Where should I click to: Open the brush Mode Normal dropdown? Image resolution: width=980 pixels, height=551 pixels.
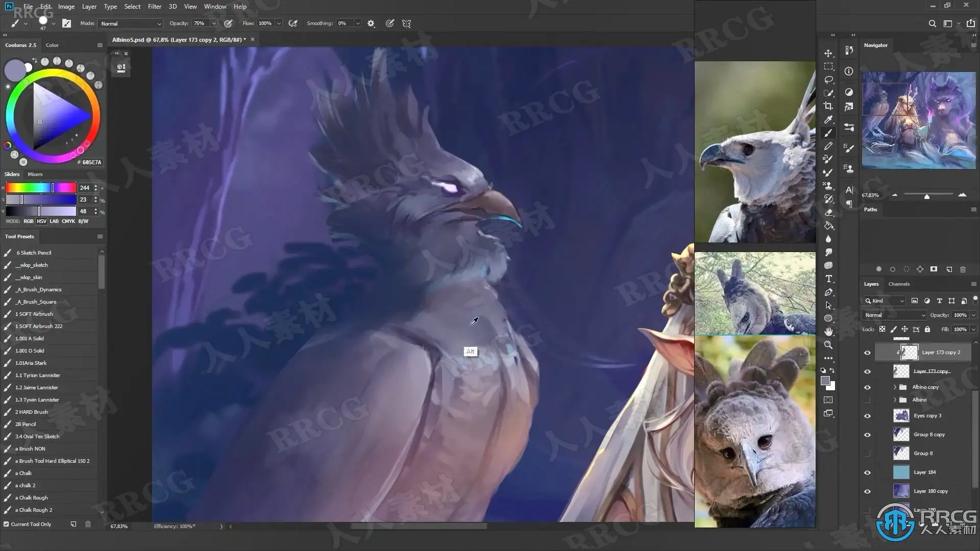131,23
